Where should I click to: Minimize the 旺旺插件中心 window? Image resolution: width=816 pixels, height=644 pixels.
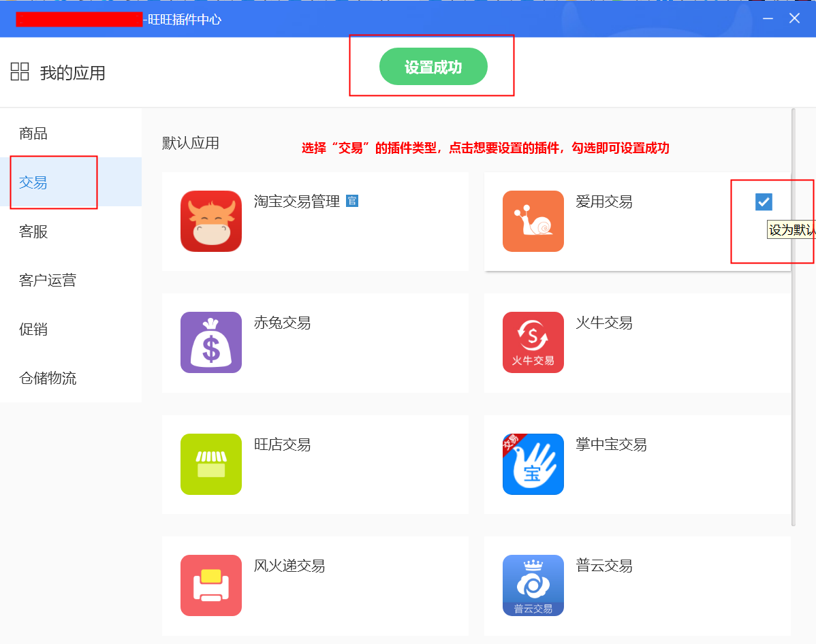pos(768,18)
